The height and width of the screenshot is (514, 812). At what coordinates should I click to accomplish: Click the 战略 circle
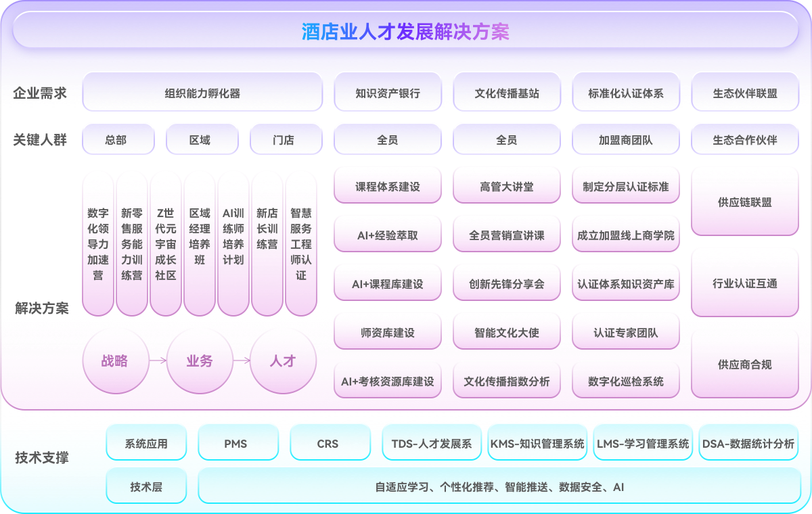115,361
